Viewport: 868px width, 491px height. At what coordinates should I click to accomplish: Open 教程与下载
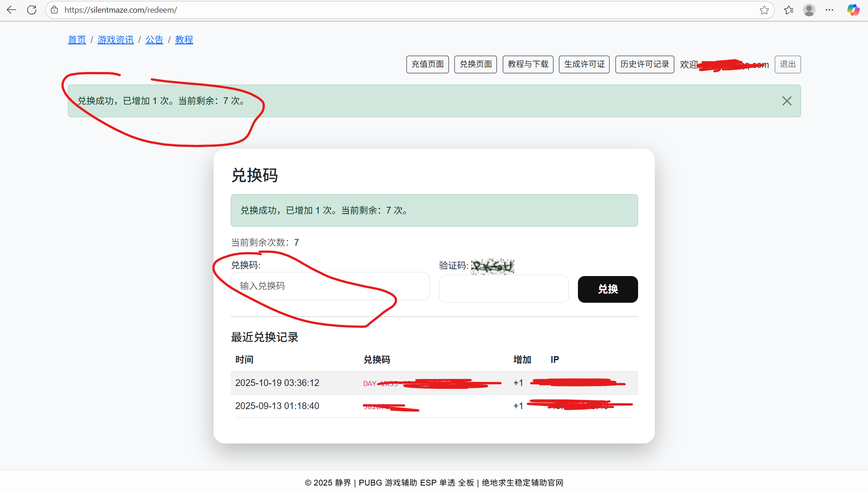tap(528, 64)
